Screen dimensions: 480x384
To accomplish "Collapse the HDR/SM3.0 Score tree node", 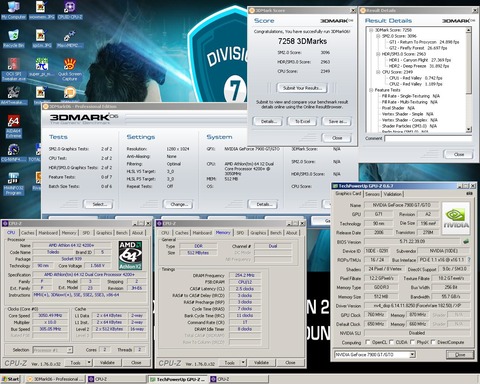I will 378,54.
